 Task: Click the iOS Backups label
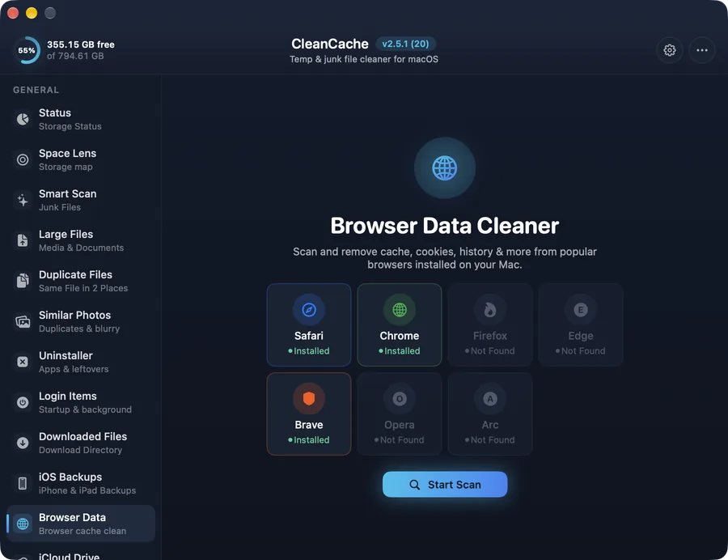[x=70, y=477]
